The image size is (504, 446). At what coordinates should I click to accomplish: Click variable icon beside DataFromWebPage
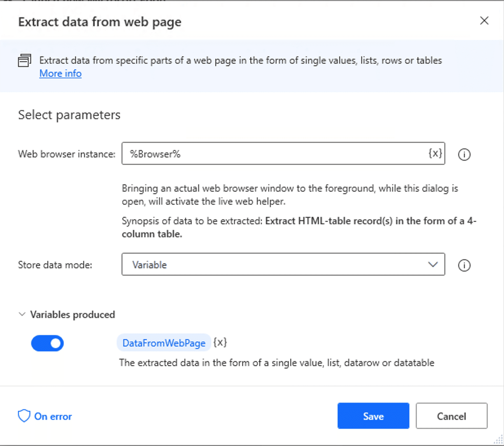220,343
